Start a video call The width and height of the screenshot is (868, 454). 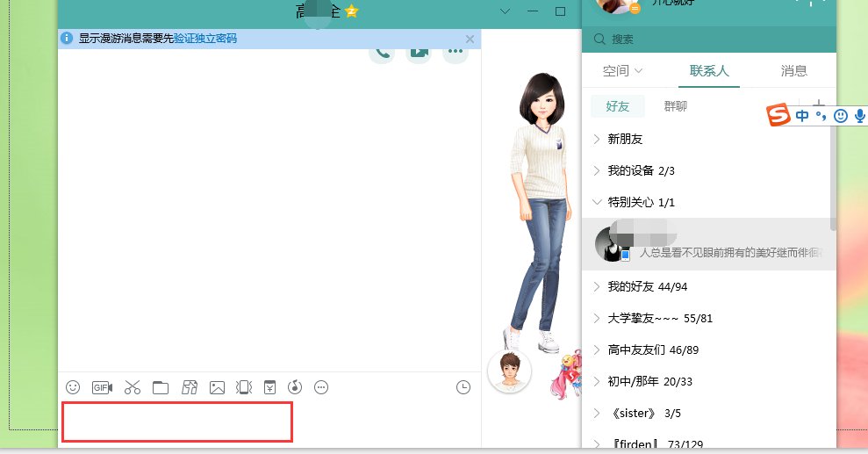tap(419, 53)
